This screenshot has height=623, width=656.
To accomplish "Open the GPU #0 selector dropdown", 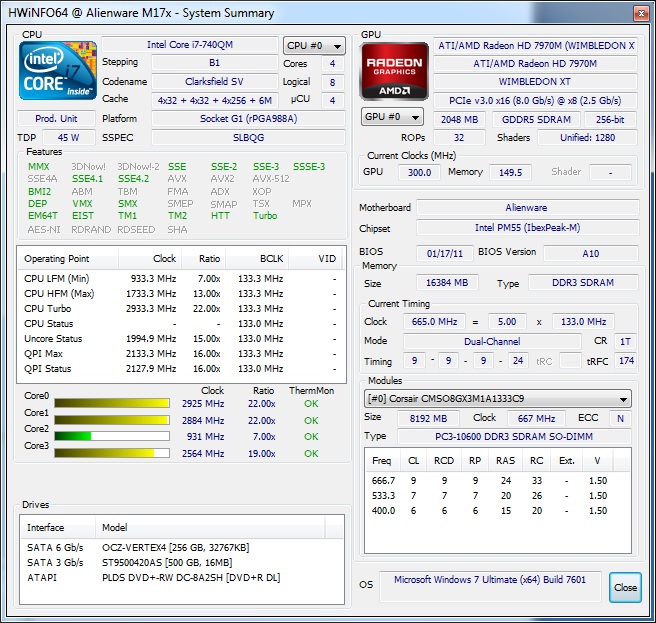I will tap(392, 117).
